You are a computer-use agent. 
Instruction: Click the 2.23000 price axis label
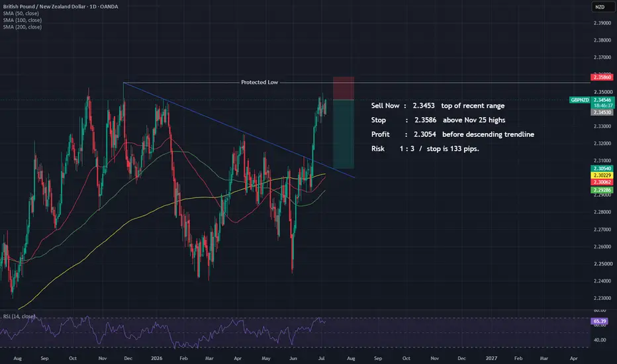[x=602, y=298]
